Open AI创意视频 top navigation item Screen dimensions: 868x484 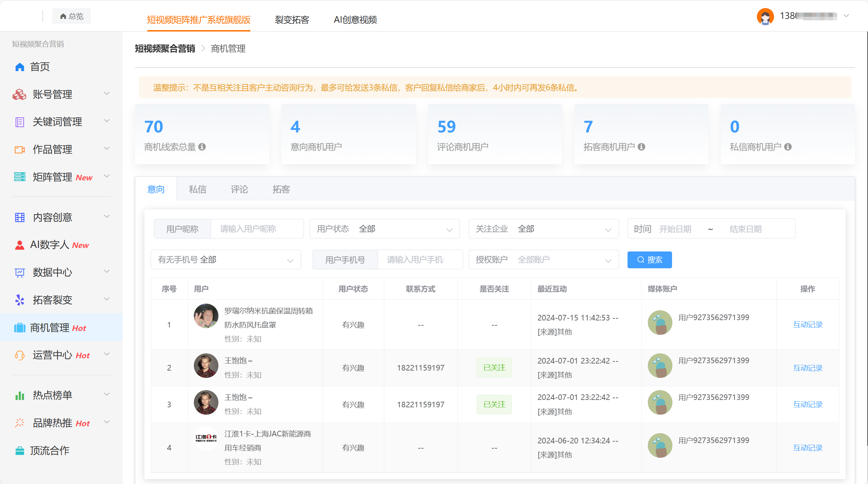coord(355,20)
